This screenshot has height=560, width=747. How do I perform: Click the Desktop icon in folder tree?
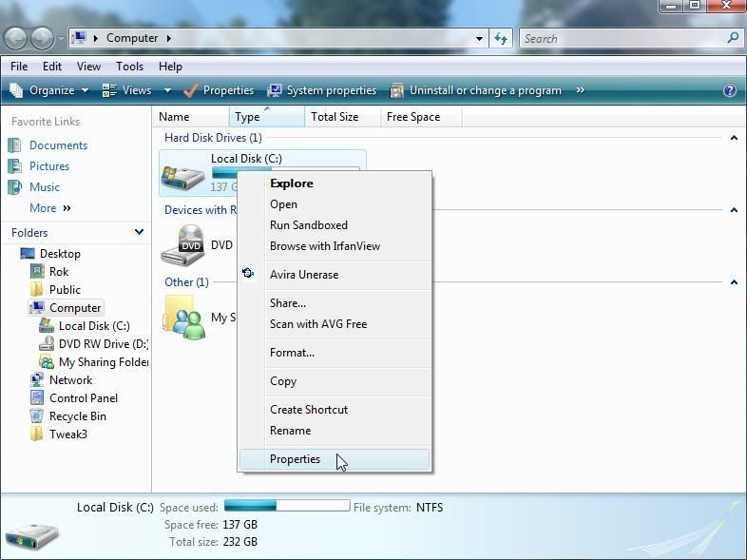tap(28, 254)
